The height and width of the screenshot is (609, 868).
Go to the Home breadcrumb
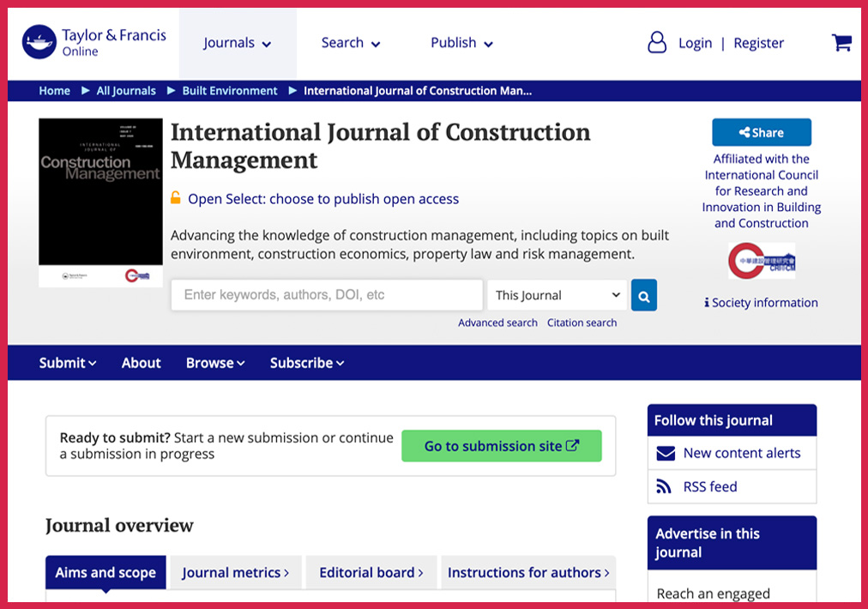click(x=54, y=91)
